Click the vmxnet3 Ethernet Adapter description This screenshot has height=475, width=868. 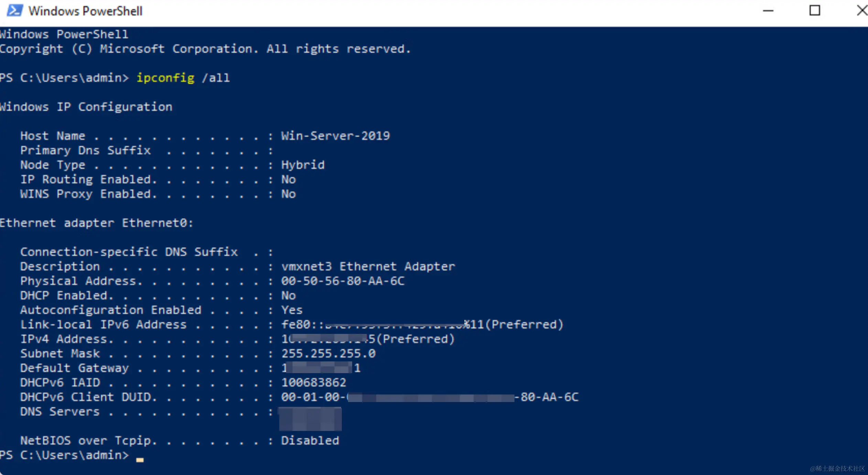click(x=368, y=266)
